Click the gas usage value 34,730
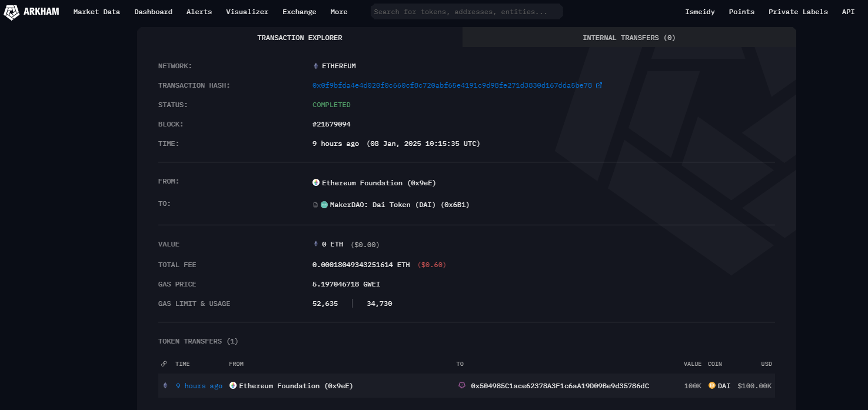 pos(380,304)
